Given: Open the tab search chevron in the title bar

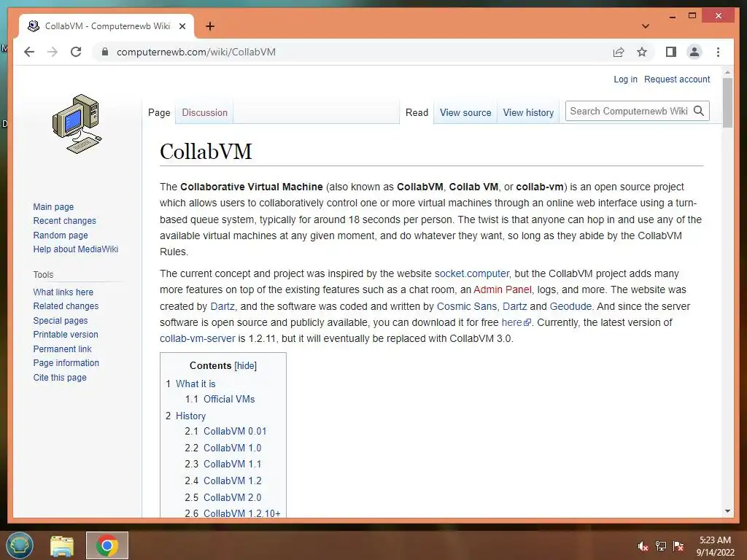Looking at the screenshot, I should pos(645,26).
